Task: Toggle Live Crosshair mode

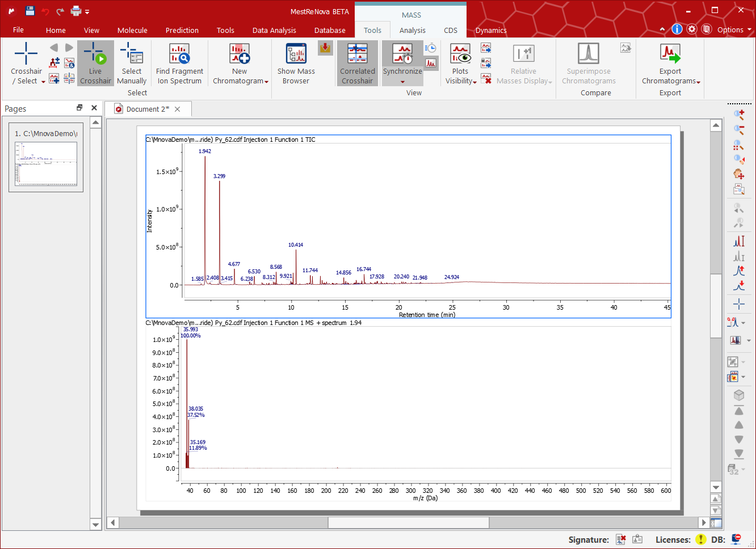Action: click(x=95, y=63)
